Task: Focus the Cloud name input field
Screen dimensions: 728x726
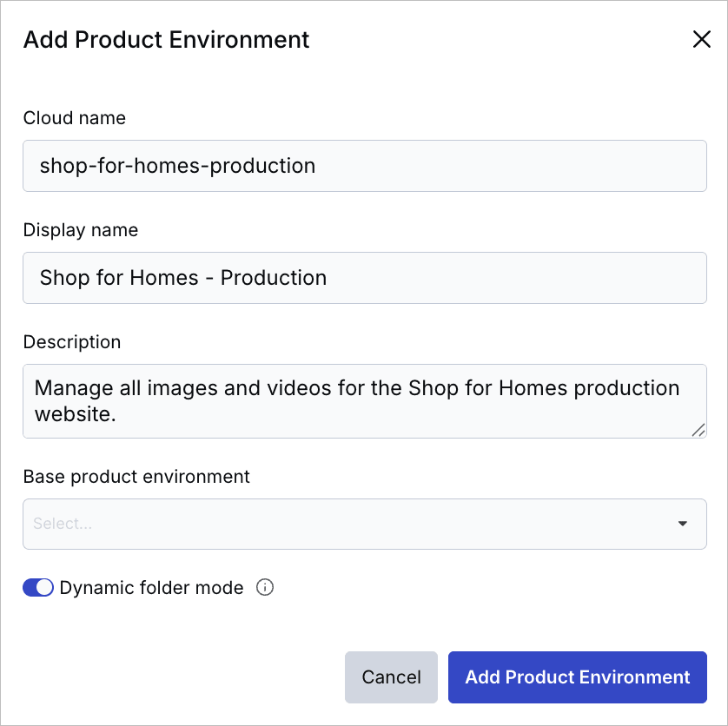Action: [x=365, y=166]
